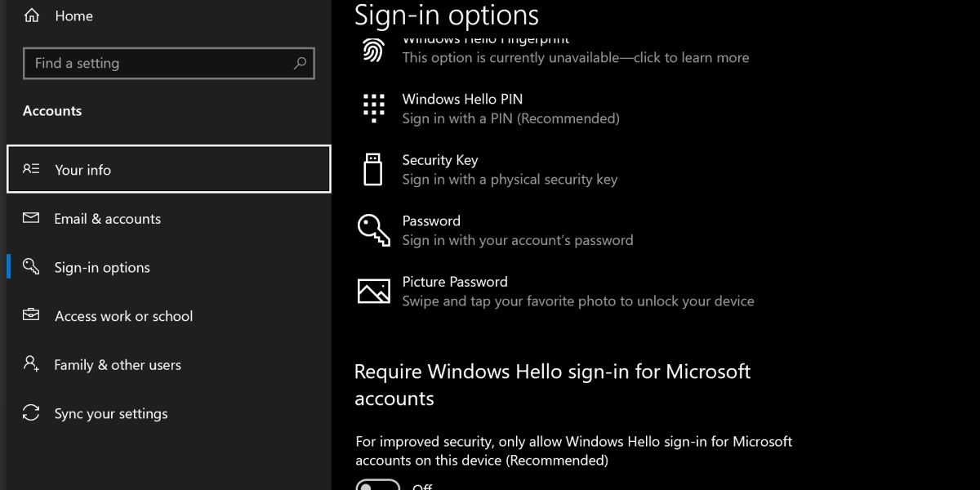Enable Windows Hello sign-in for Microsoft accounts

tap(377, 486)
